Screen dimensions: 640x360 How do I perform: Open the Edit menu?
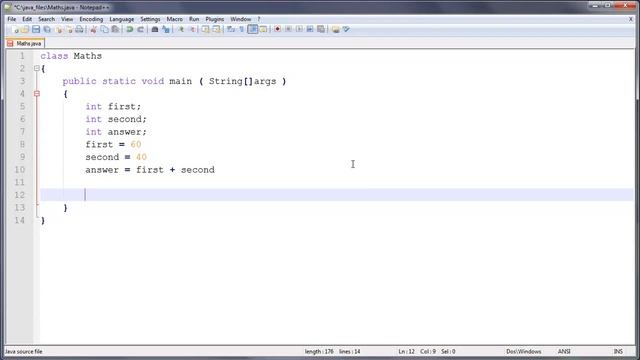(x=27, y=19)
